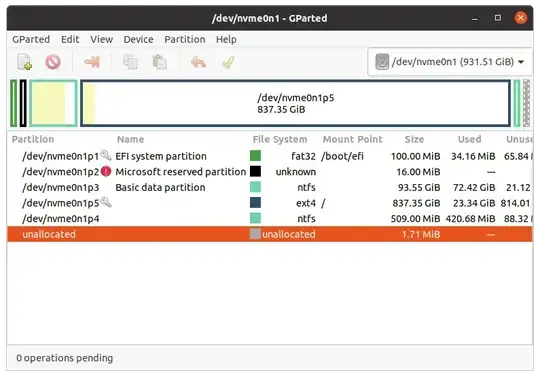Click the 100.00 MiB size cell
Screen dimensions: 540x377
point(416,156)
